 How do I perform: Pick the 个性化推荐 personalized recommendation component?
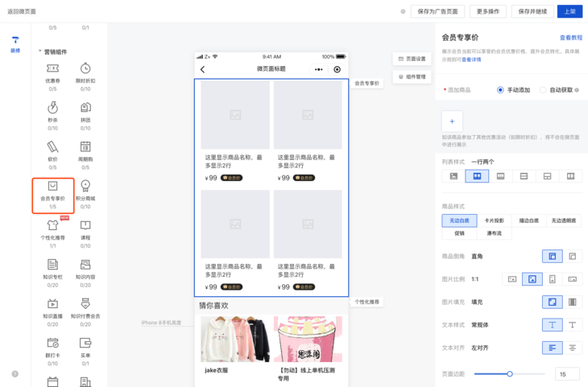coord(52,225)
